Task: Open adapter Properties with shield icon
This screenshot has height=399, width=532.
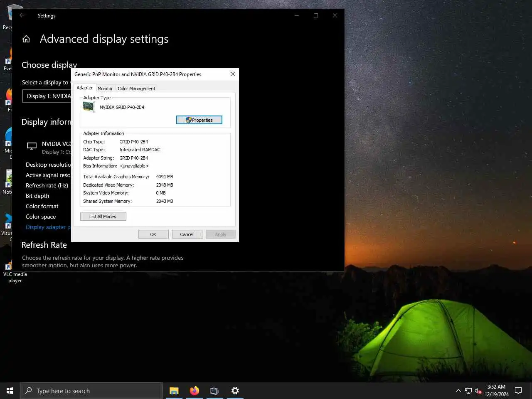Action: pyautogui.click(x=199, y=120)
